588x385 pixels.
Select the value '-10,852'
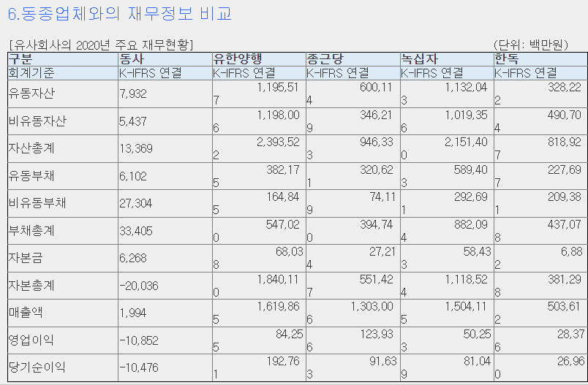click(x=139, y=341)
